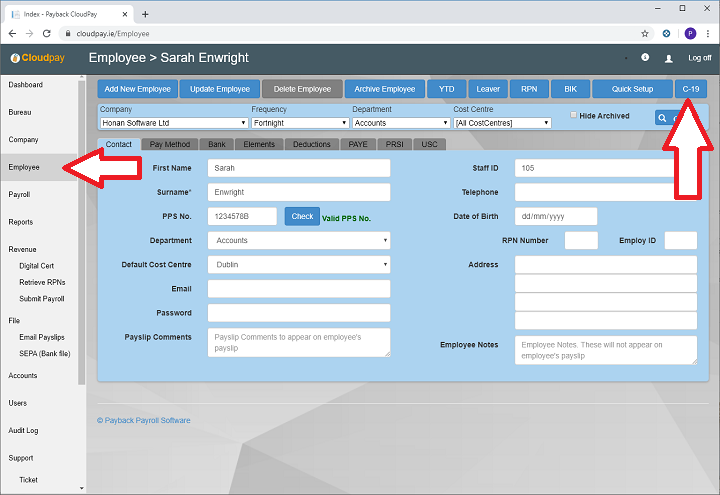720x495 pixels.
Task: Bookmark page with the star icon
Action: coord(644,33)
